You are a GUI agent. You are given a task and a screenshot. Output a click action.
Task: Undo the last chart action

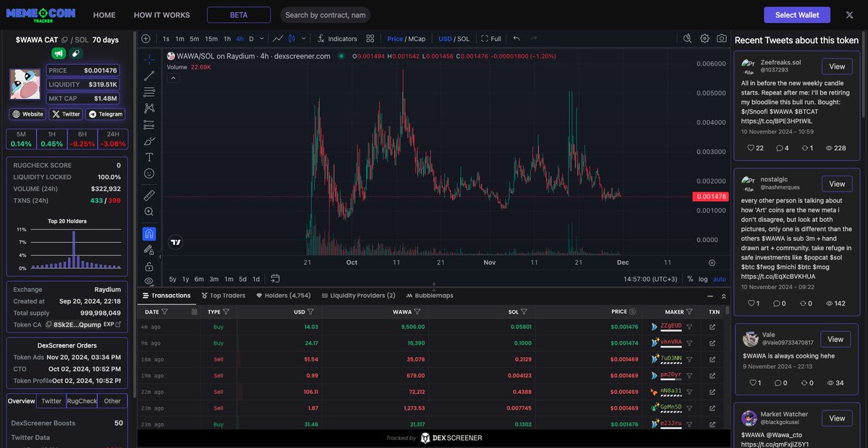[x=516, y=38]
